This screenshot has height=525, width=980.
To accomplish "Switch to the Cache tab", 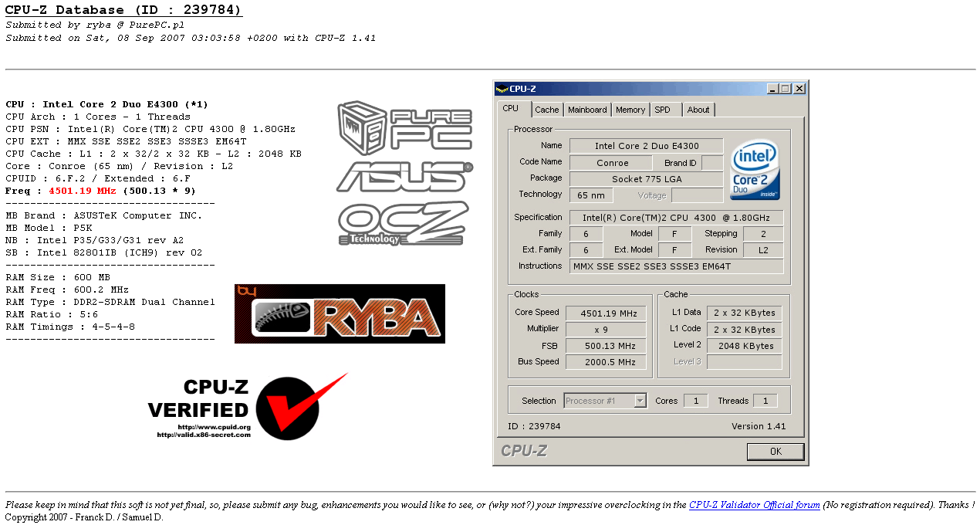I will point(547,110).
